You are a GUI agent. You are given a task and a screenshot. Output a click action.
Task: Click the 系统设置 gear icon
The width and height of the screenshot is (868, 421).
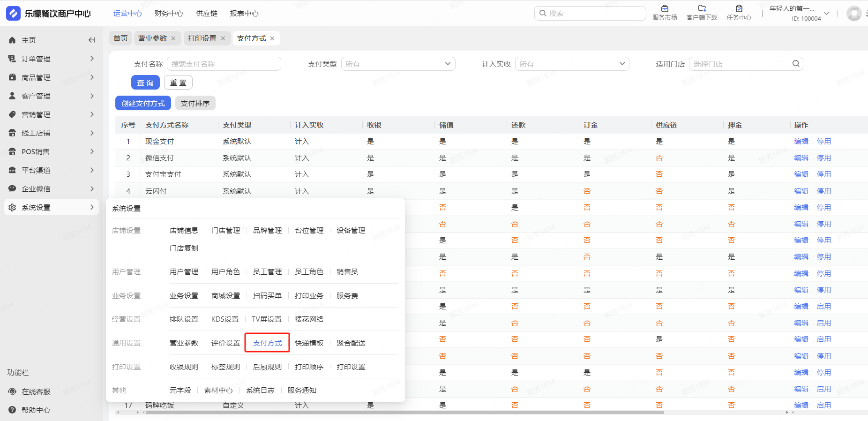point(13,207)
